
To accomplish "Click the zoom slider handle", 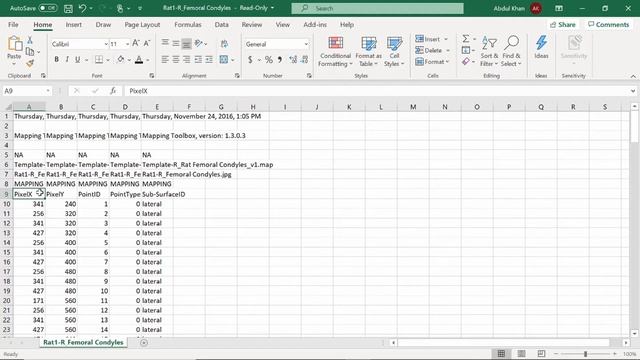I will (585, 354).
